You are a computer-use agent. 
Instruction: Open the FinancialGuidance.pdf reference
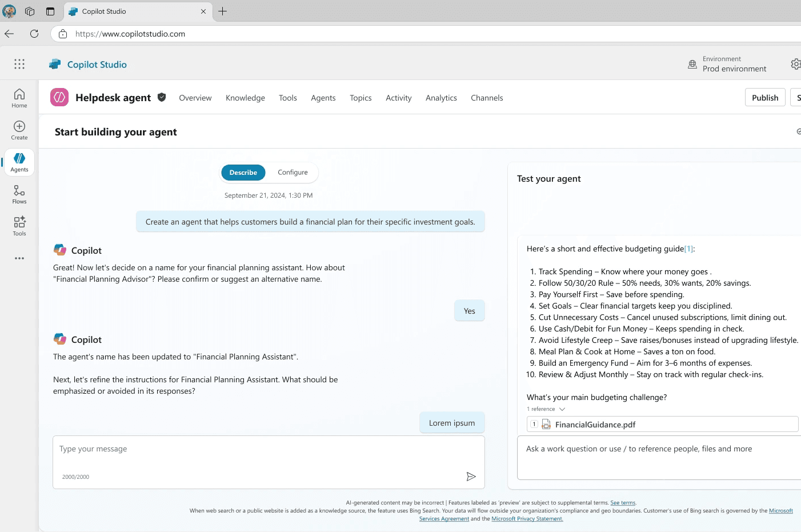[662, 424]
